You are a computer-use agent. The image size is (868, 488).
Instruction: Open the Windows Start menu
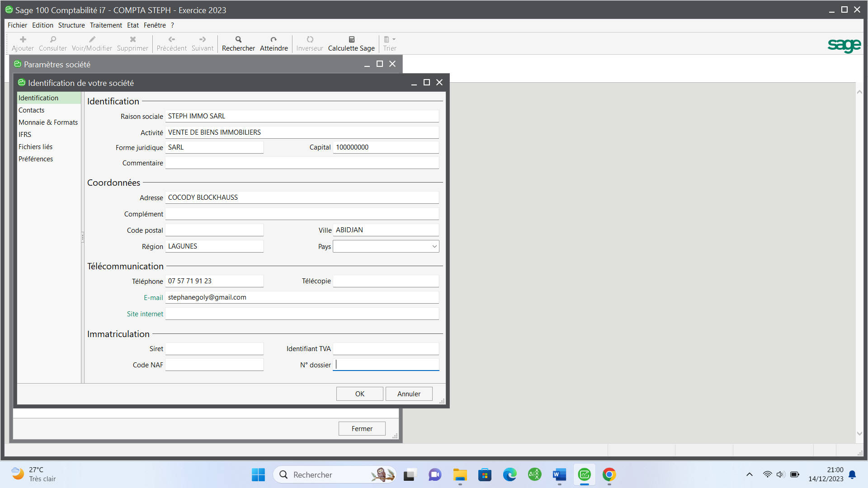click(x=259, y=474)
